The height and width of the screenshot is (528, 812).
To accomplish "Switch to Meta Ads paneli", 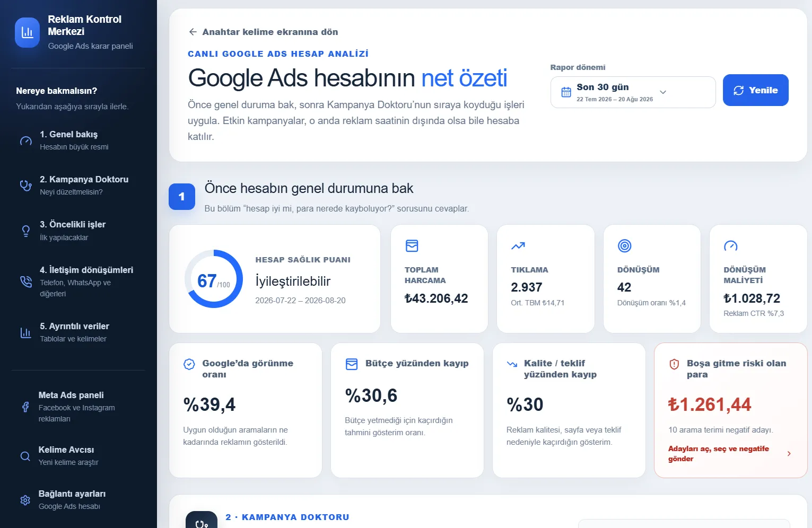I will tap(78, 407).
